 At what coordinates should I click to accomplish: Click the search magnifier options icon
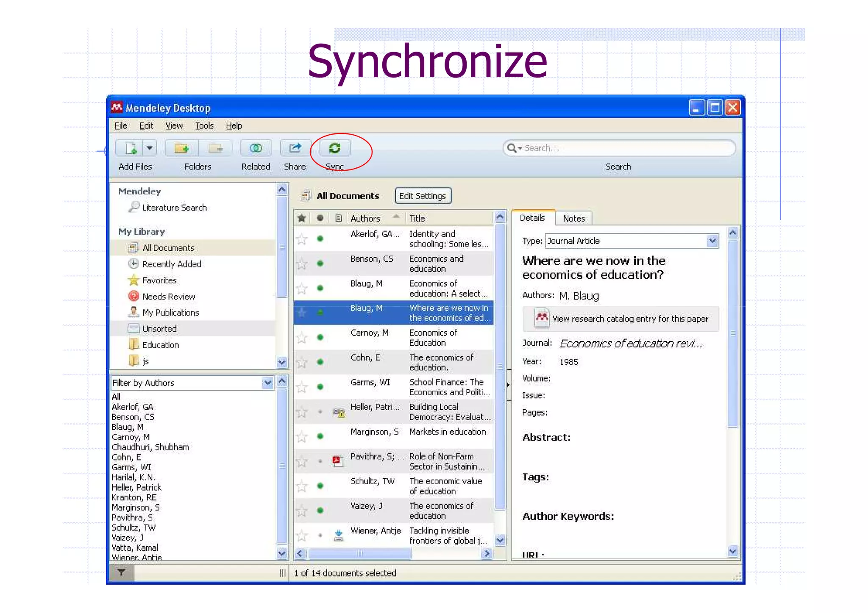coord(514,148)
